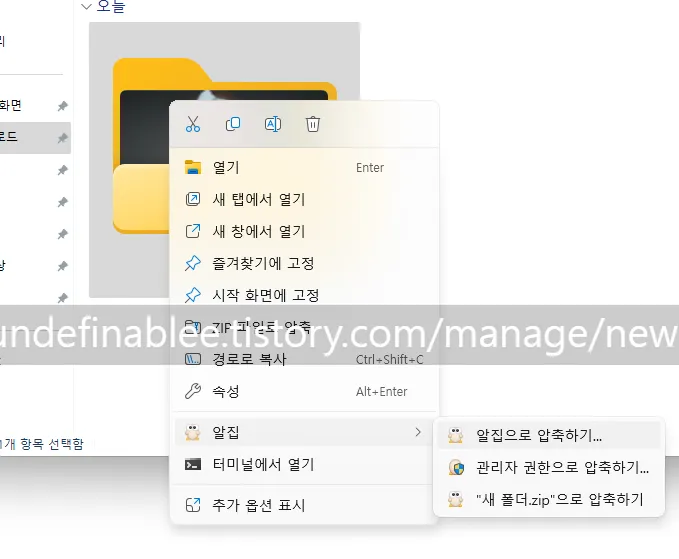The image size is (679, 559).
Task: Click the Delete trash icon
Action: coord(313,124)
